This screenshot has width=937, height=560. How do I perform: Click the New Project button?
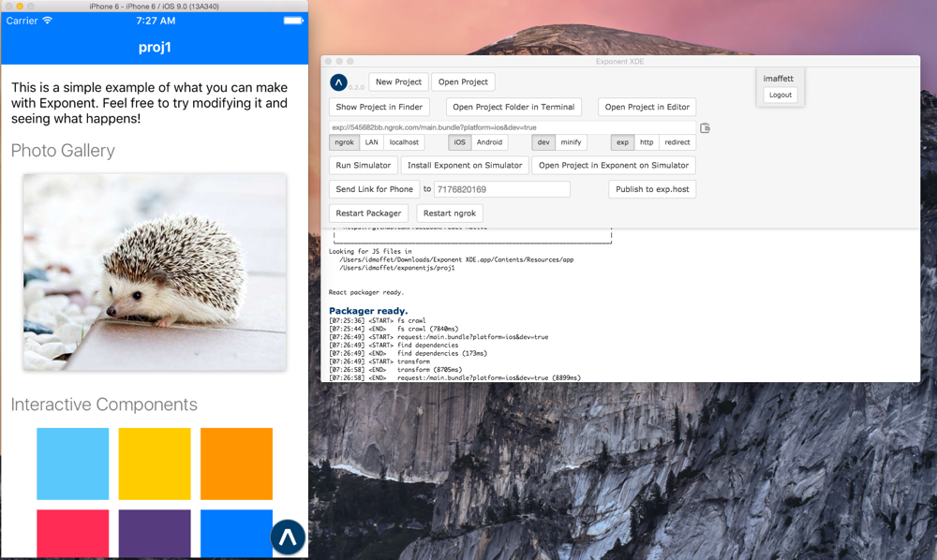(398, 81)
